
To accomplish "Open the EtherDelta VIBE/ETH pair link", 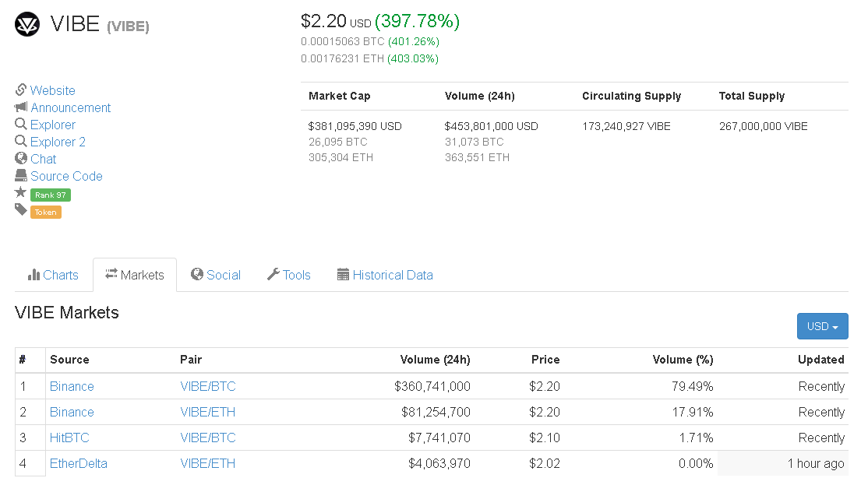I will (207, 463).
